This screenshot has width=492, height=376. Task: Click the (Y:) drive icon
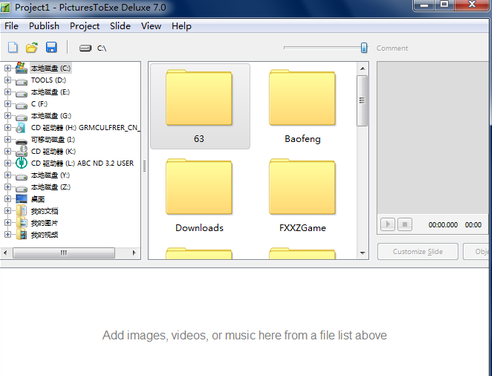21,176
